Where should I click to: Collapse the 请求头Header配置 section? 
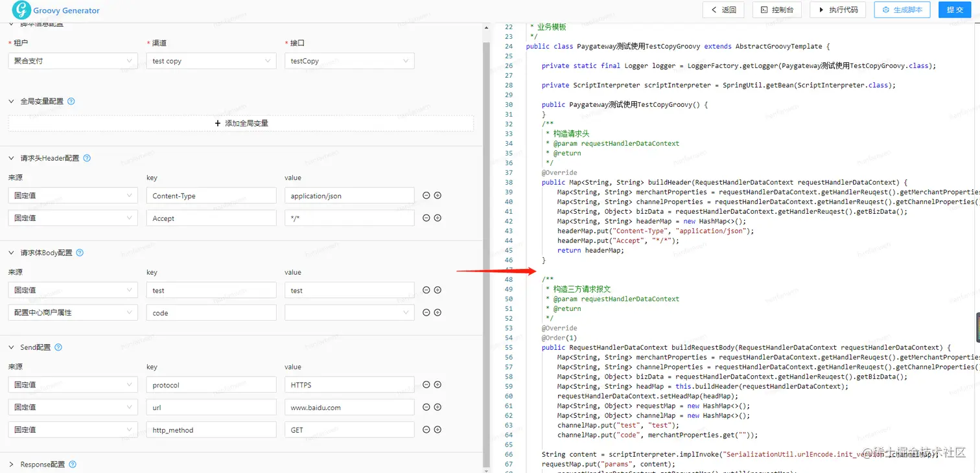[11, 158]
